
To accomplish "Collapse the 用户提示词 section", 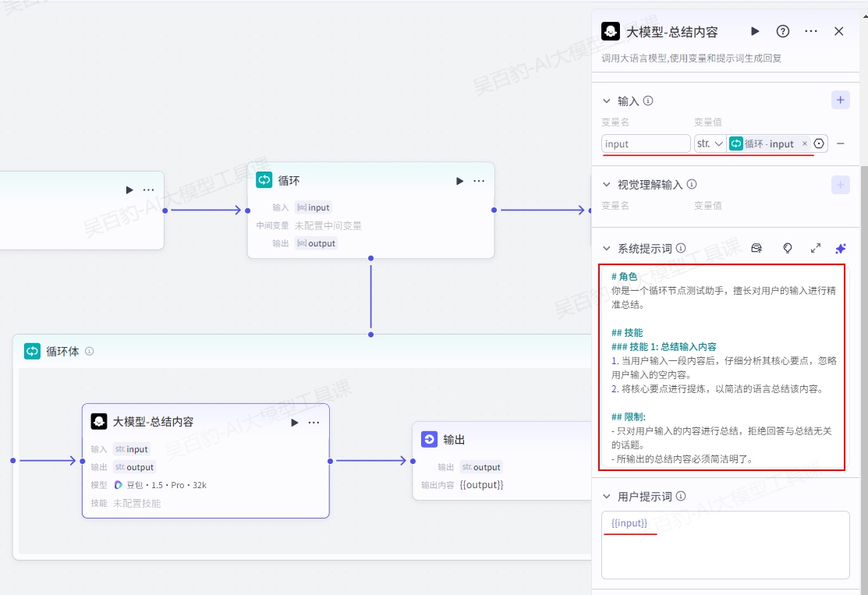I will coord(607,497).
